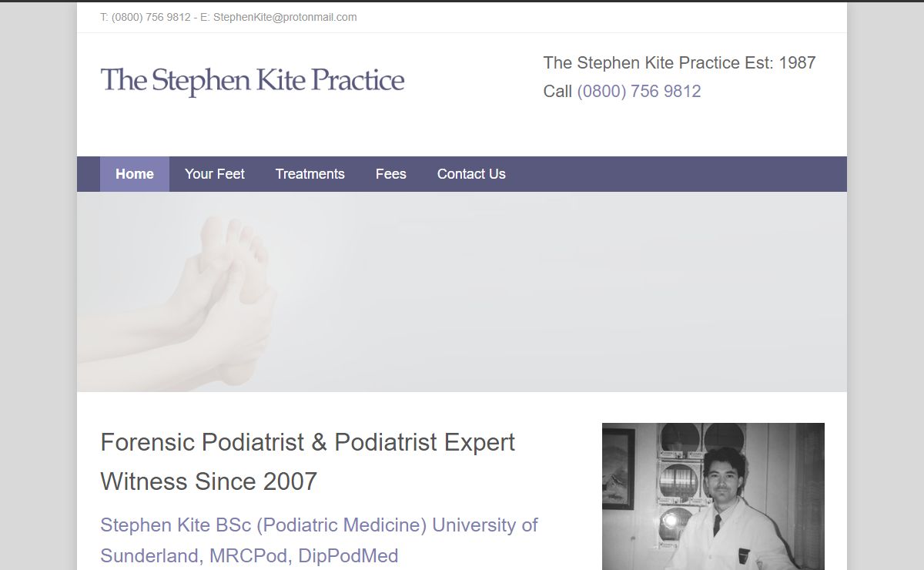Click the purple (0800) 756 9812 phone link
This screenshot has width=924, height=570.
pos(639,92)
